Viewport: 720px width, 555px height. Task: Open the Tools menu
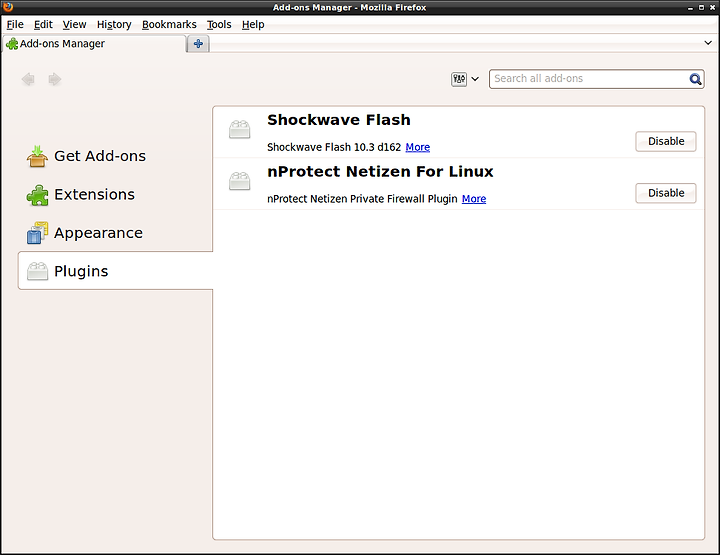point(219,24)
